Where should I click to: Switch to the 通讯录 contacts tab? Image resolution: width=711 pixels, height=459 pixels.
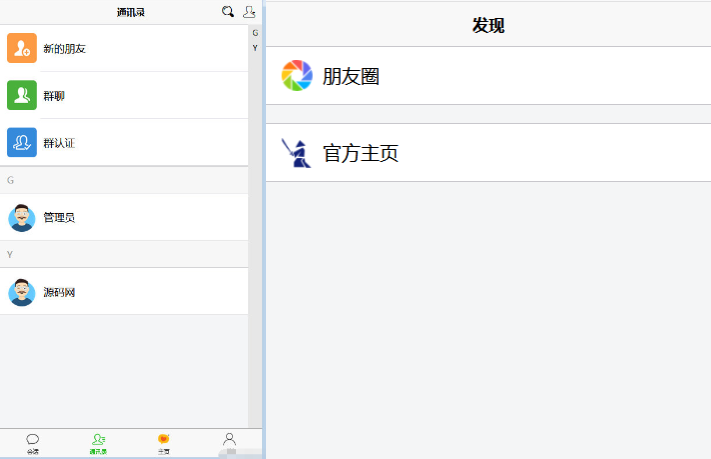coord(98,444)
